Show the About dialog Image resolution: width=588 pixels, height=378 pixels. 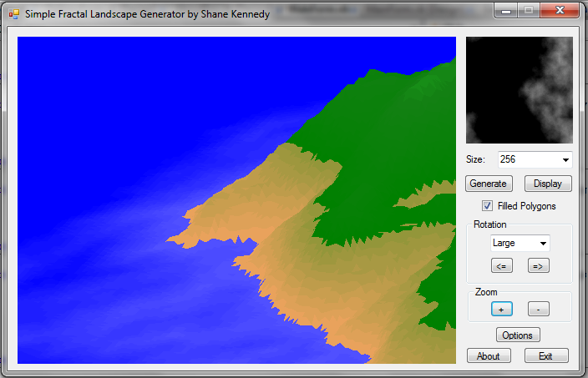coord(489,356)
